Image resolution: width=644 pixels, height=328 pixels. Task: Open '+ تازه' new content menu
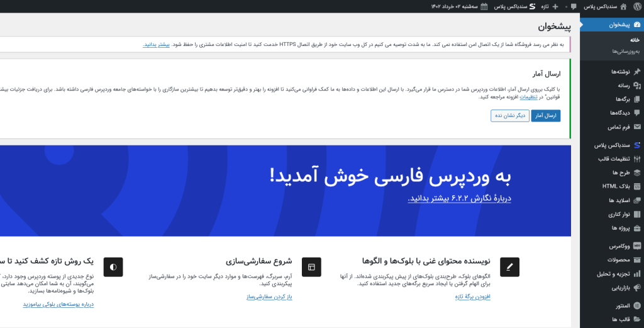coord(550,6)
